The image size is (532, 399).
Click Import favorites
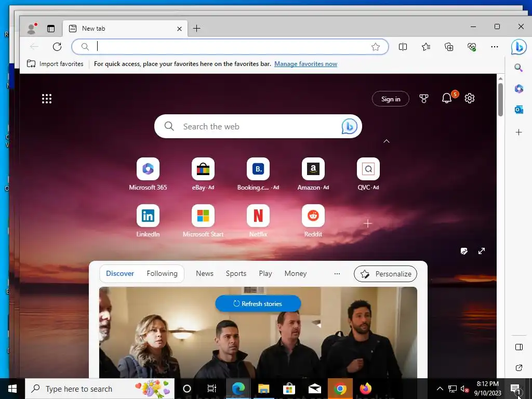(x=55, y=64)
